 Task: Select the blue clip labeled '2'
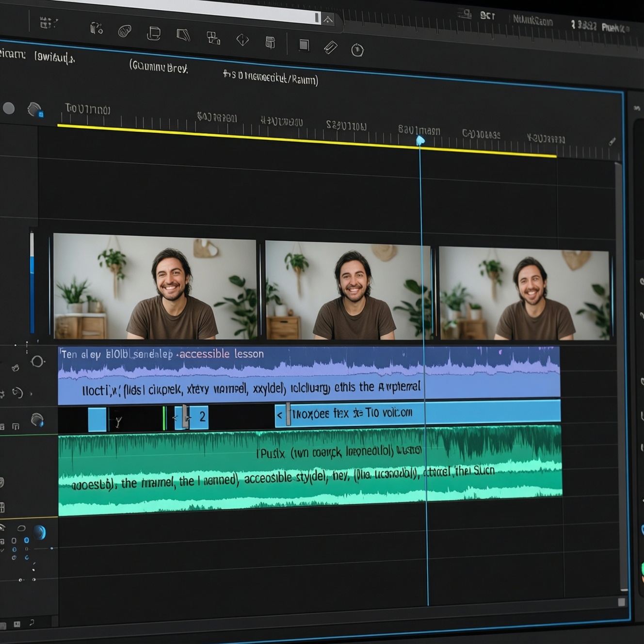(199, 417)
